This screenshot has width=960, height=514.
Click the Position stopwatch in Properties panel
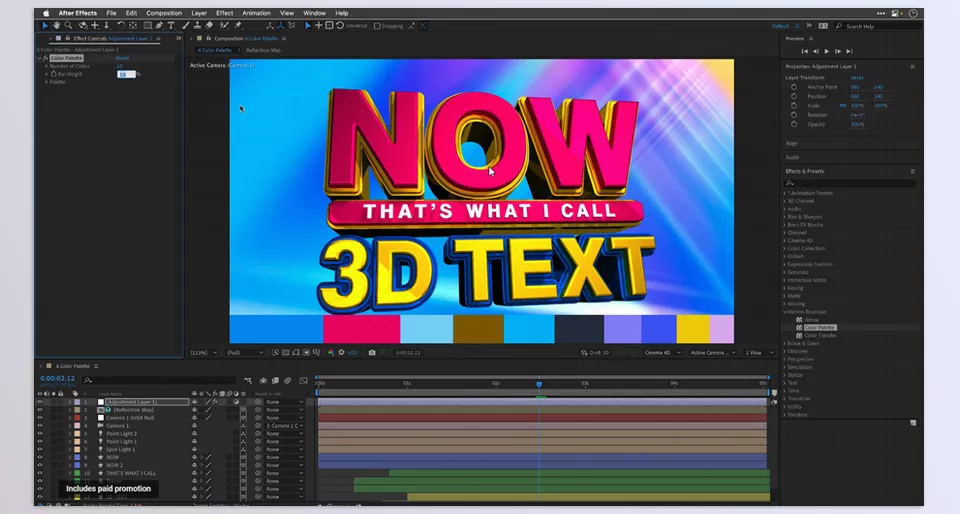(793, 96)
